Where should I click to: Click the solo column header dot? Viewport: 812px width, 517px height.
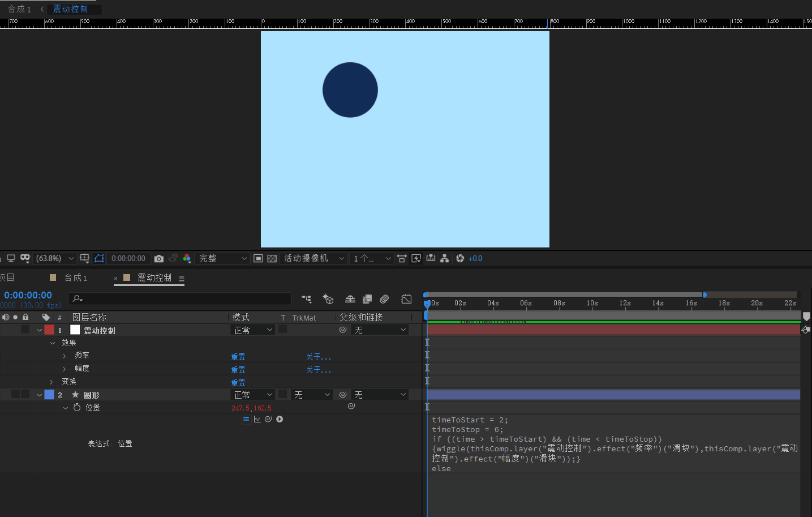pyautogui.click(x=15, y=317)
